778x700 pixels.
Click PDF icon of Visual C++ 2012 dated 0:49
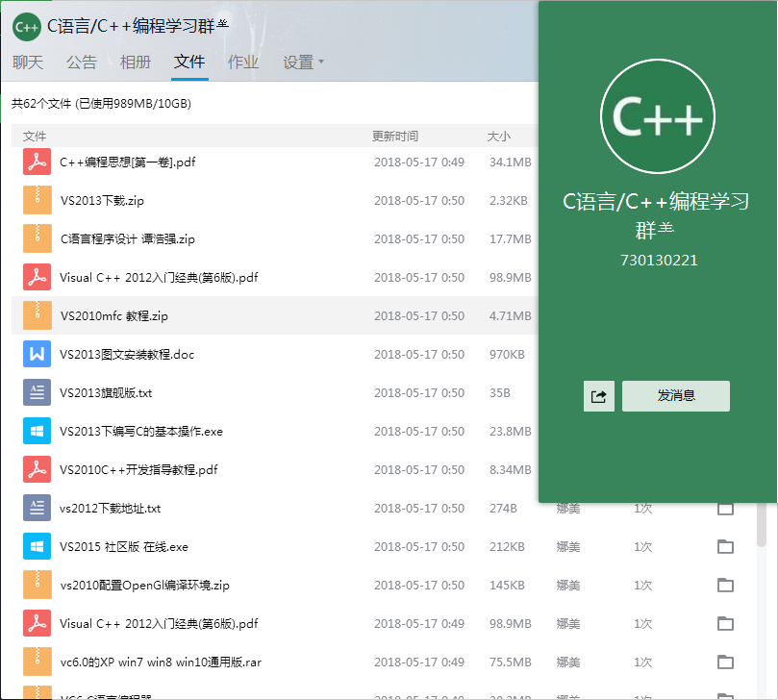pyautogui.click(x=38, y=623)
